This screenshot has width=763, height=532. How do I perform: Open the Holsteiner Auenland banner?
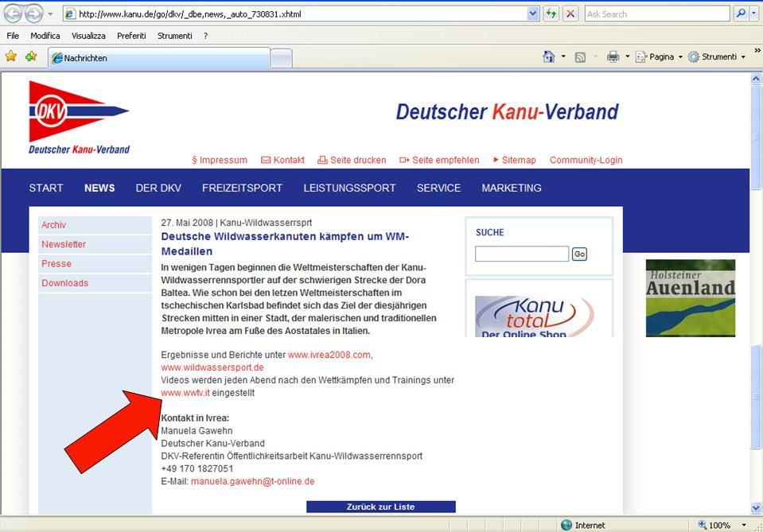click(x=691, y=298)
